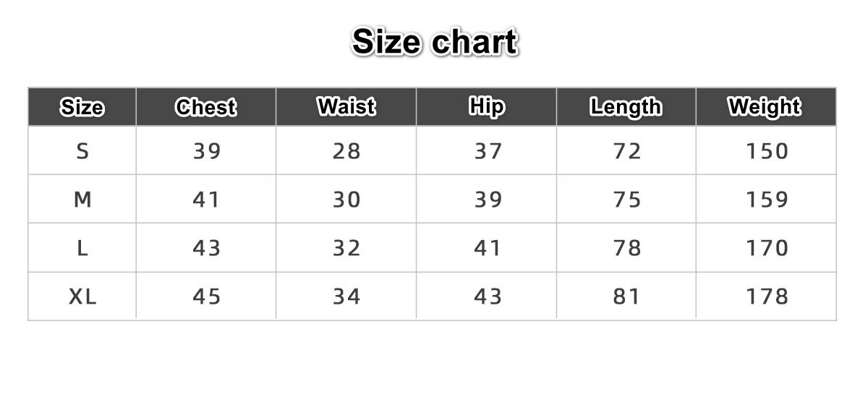This screenshot has width=868, height=397.
Task: Click the Chest column header
Action: pyautogui.click(x=205, y=107)
